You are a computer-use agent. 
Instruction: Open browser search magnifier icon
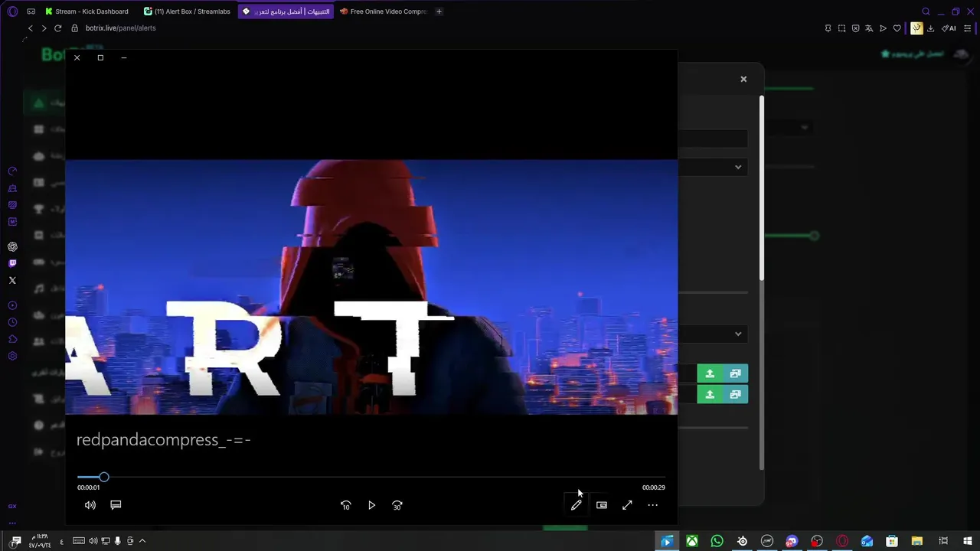926,11
